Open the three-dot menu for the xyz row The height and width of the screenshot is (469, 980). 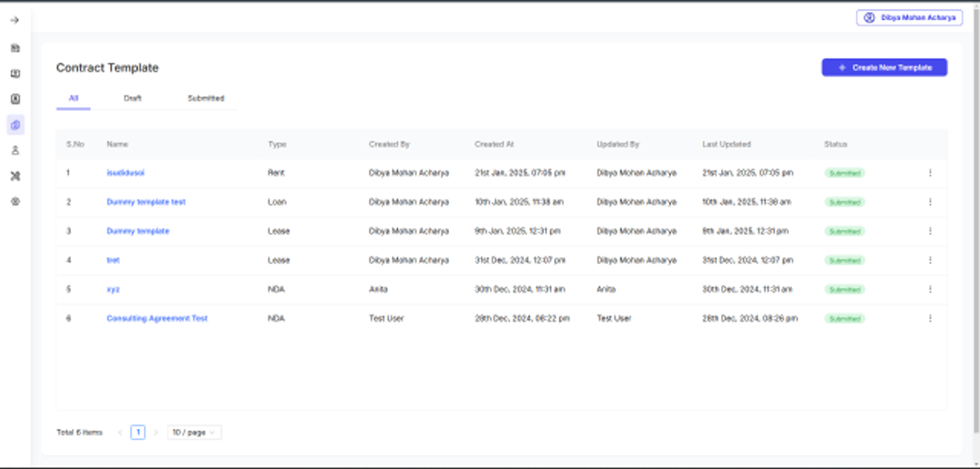pos(930,289)
